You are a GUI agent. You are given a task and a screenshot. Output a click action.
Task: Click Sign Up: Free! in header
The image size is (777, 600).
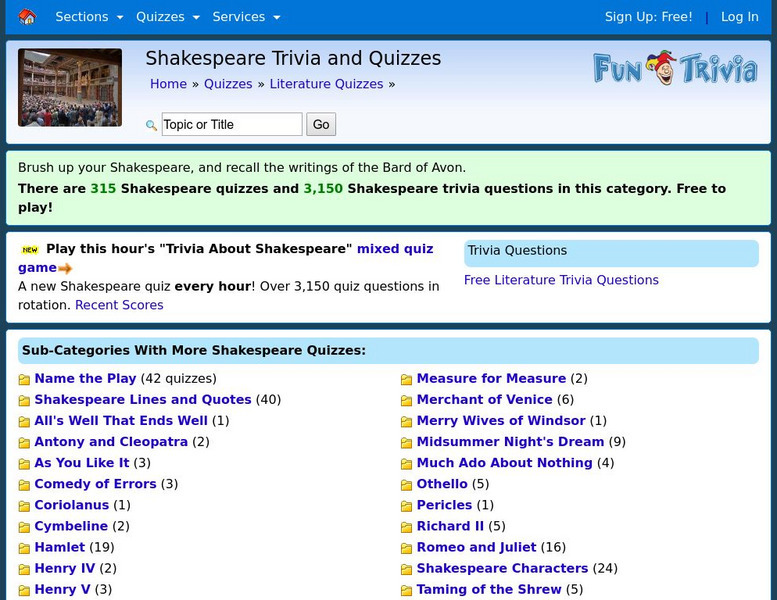point(648,17)
